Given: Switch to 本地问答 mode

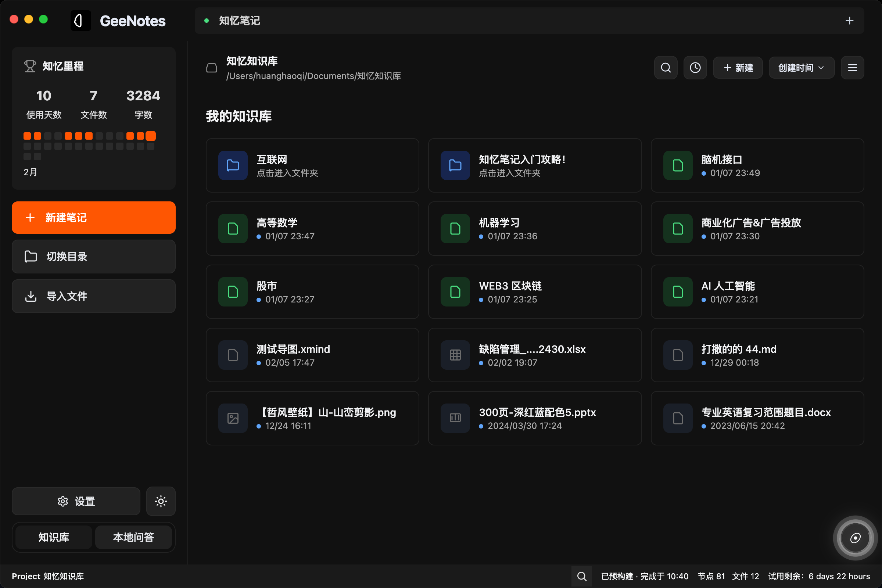Looking at the screenshot, I should pyautogui.click(x=133, y=537).
